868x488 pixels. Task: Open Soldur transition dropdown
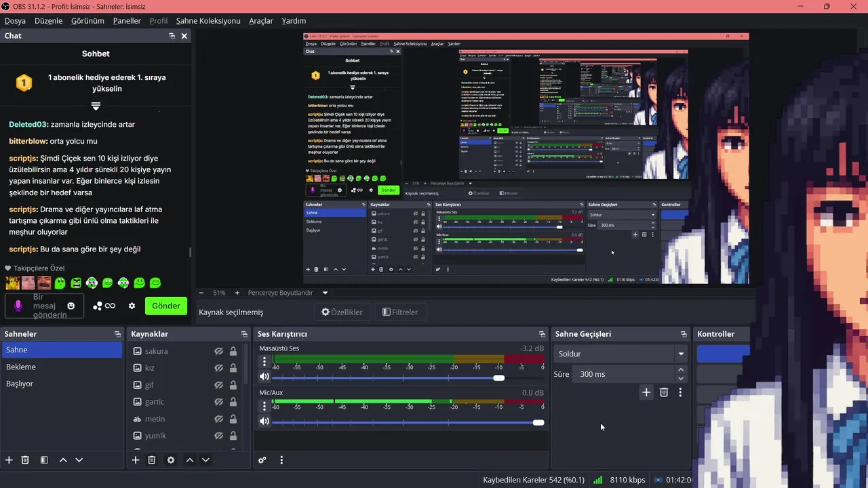pyautogui.click(x=620, y=354)
